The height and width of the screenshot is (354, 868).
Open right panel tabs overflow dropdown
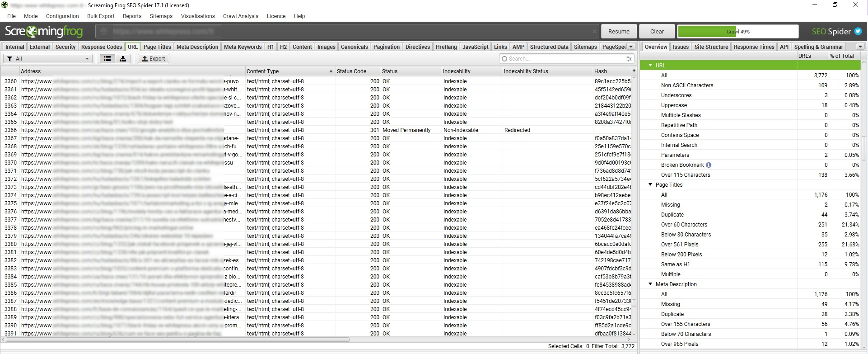click(860, 47)
